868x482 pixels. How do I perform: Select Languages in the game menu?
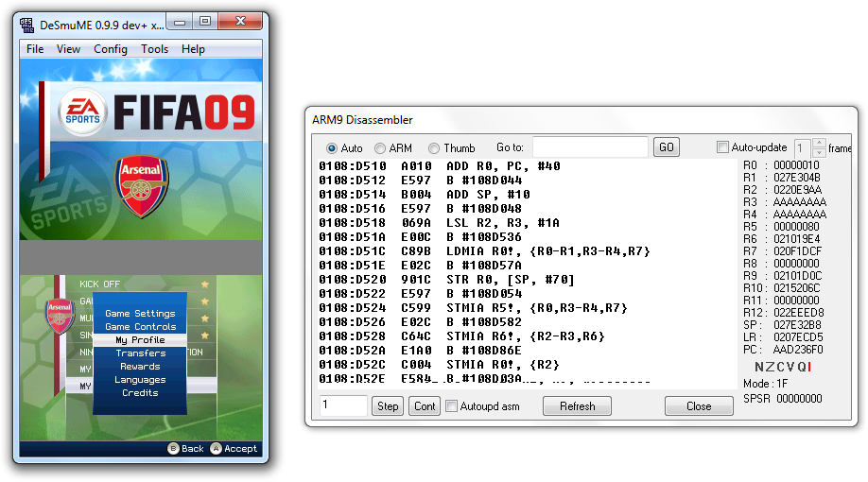(140, 380)
